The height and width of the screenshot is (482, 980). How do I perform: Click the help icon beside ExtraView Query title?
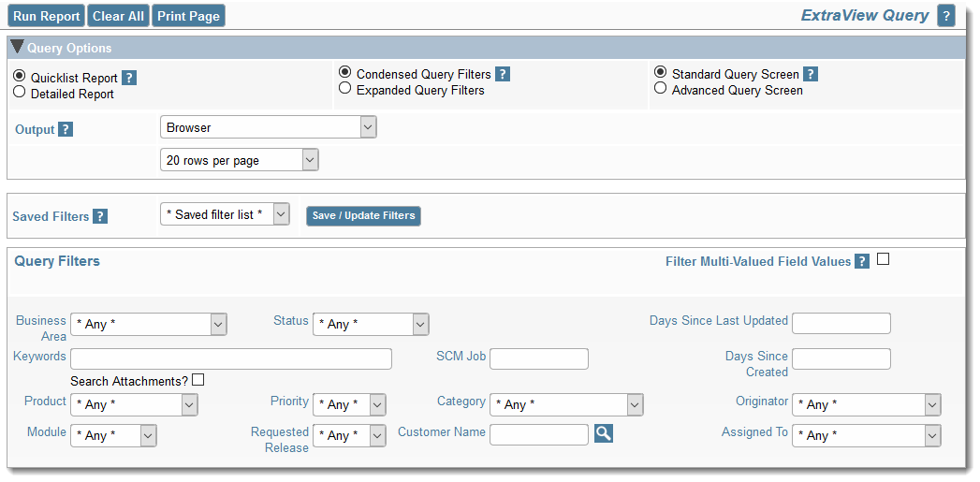point(946,16)
